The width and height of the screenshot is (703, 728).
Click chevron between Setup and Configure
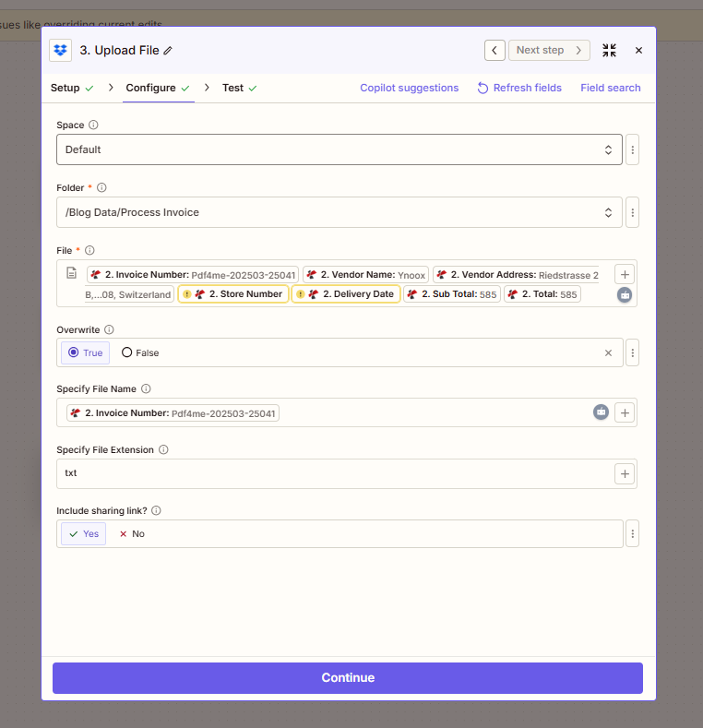111,88
